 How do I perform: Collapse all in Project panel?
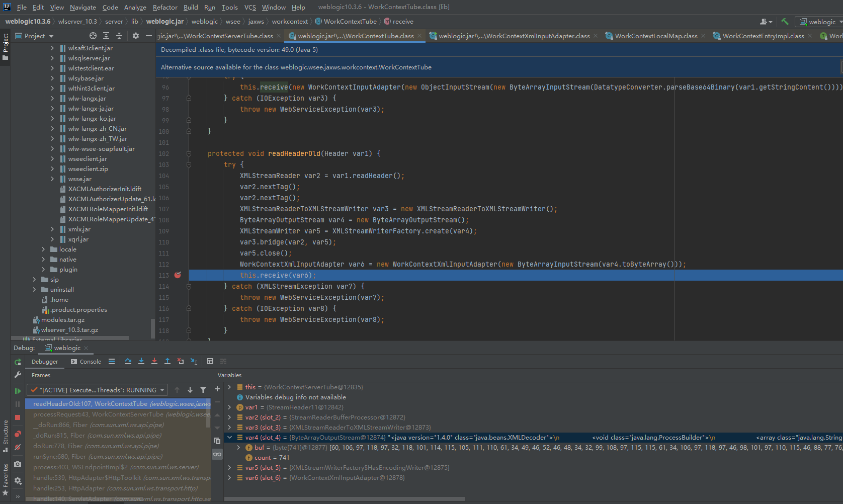click(119, 36)
